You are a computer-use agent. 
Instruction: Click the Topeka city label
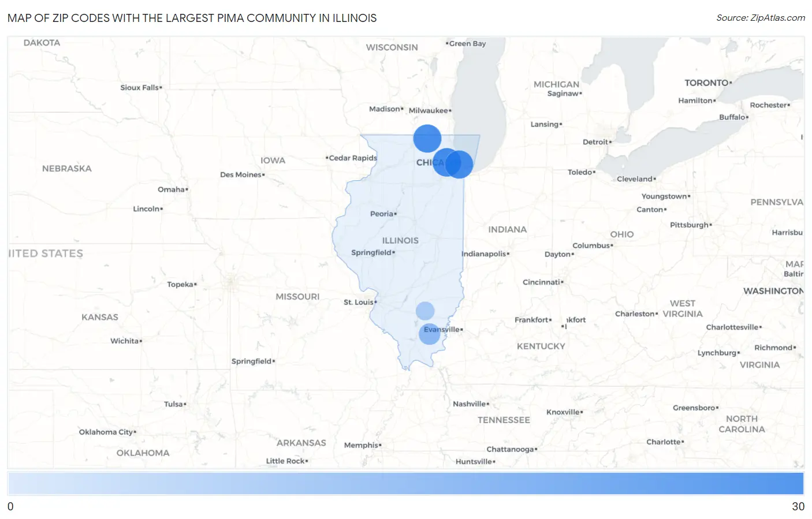(x=181, y=284)
